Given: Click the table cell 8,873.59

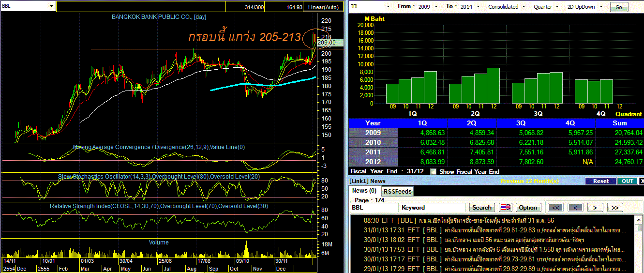Looking at the screenshot, I should point(472,162).
